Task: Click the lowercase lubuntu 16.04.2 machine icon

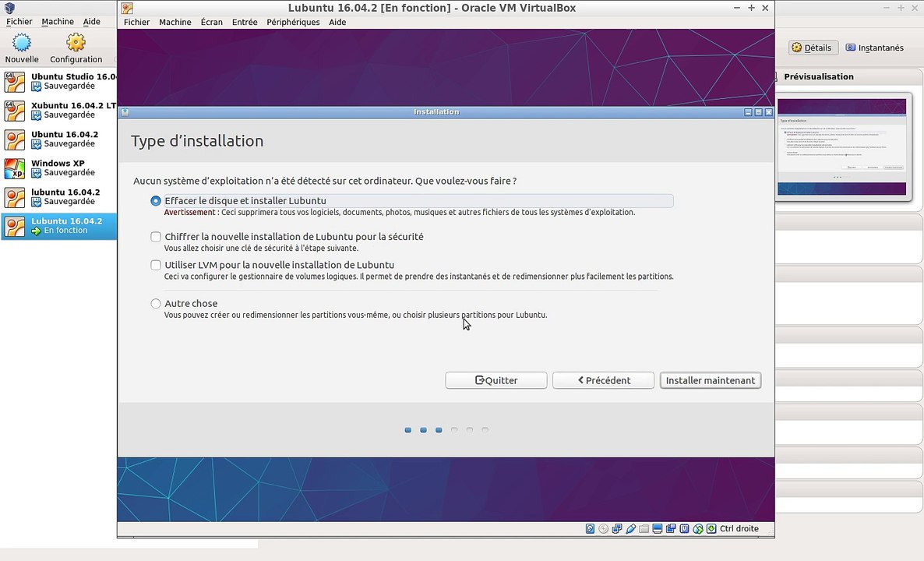Action: point(15,197)
